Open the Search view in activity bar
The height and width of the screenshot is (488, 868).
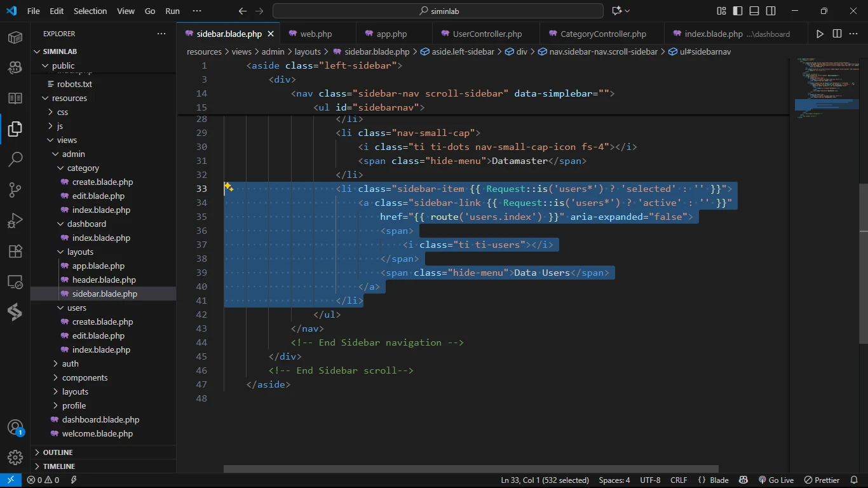tap(15, 159)
